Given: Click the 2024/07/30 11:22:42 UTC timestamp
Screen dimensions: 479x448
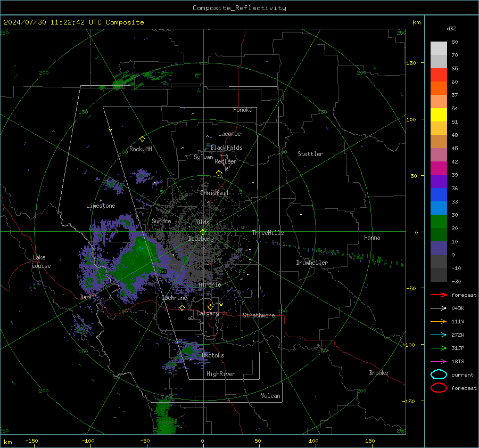Looking at the screenshot, I should pos(74,22).
